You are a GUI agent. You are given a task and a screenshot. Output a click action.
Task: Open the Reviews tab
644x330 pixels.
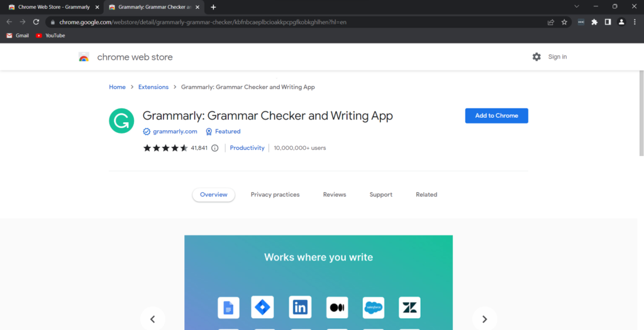335,195
